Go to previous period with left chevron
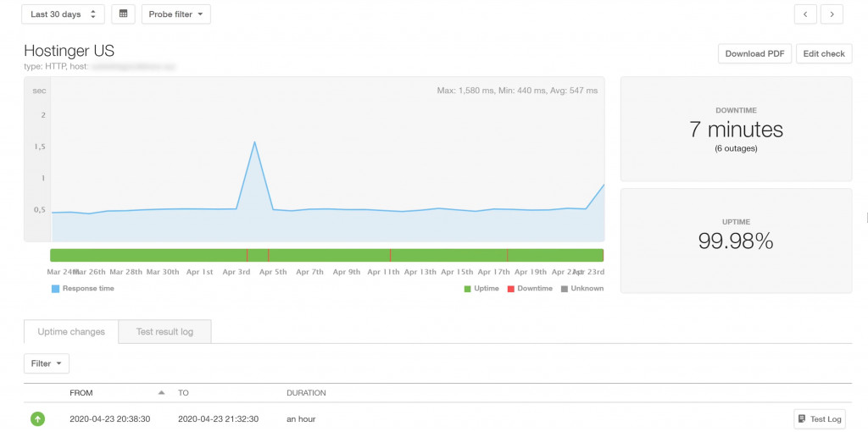Image resolution: width=868 pixels, height=432 pixels. [x=805, y=14]
